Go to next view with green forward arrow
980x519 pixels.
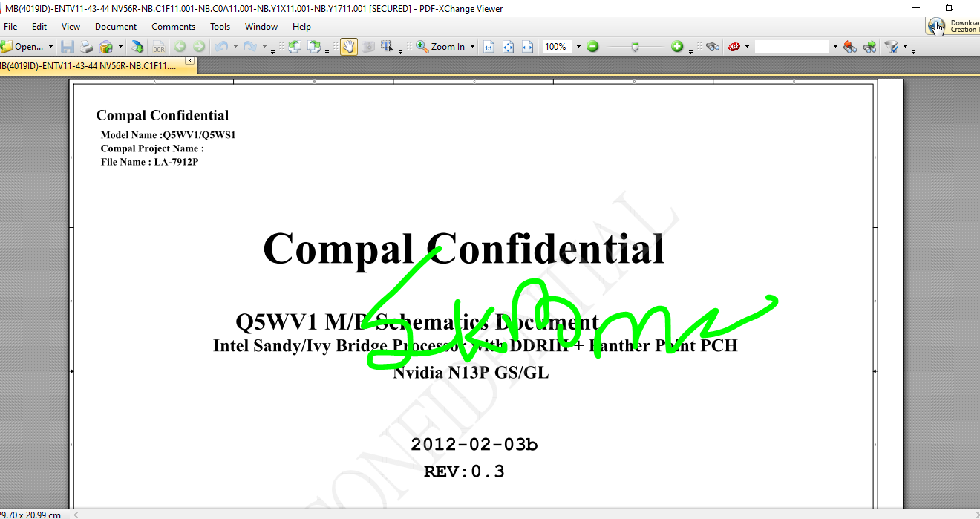(x=199, y=47)
